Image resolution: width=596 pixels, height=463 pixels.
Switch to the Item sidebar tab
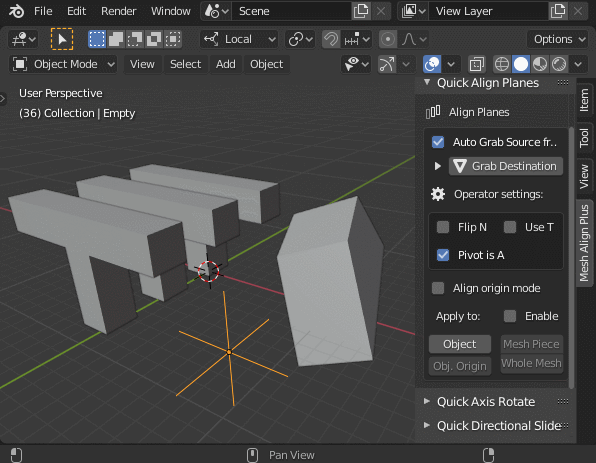click(x=584, y=100)
